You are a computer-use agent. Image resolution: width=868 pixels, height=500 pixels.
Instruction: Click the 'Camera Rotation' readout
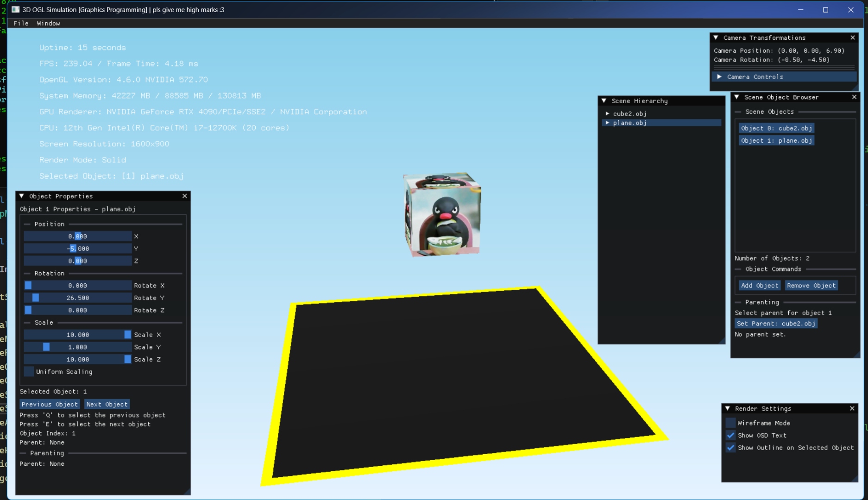(772, 60)
